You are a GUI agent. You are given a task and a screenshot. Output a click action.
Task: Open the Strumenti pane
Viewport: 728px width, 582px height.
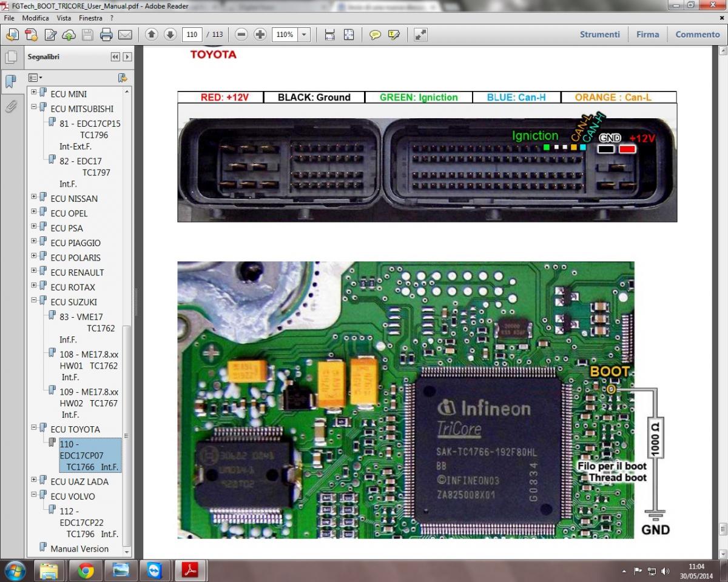tap(599, 35)
